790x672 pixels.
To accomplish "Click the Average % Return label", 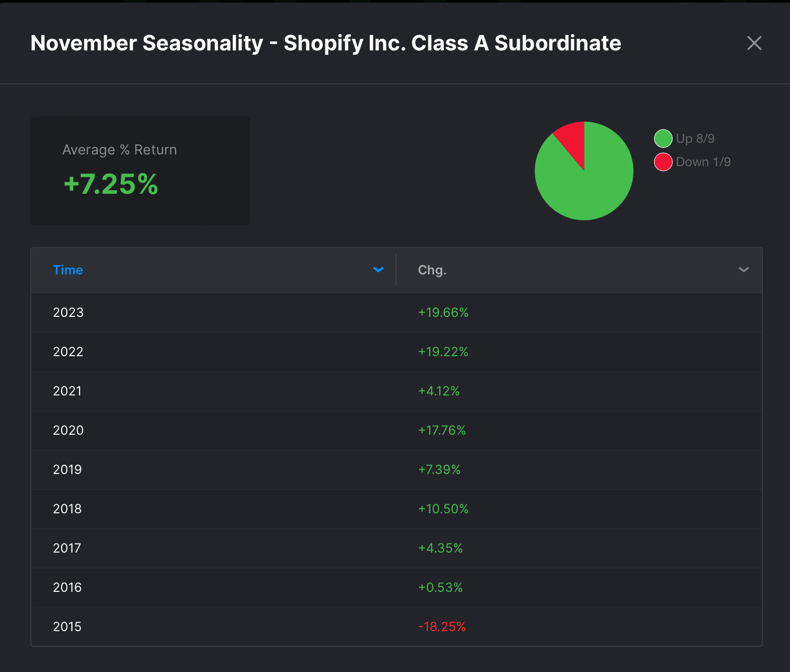I will 119,150.
